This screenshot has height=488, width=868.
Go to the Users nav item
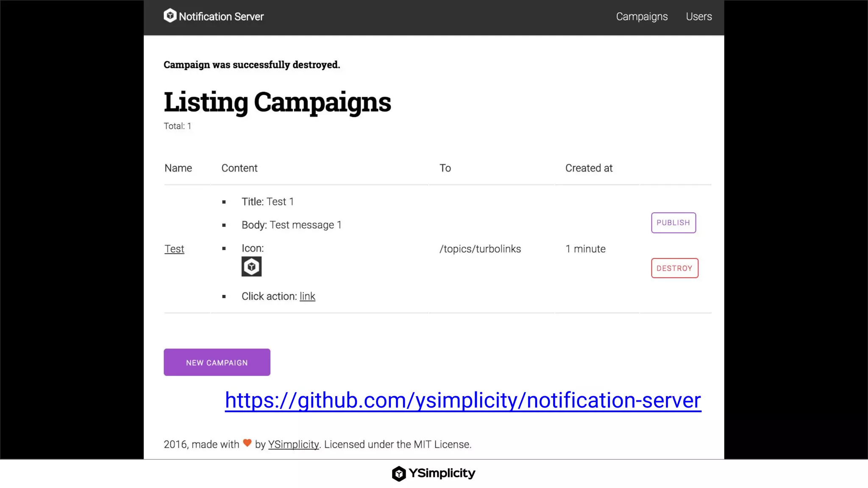pyautogui.click(x=699, y=17)
